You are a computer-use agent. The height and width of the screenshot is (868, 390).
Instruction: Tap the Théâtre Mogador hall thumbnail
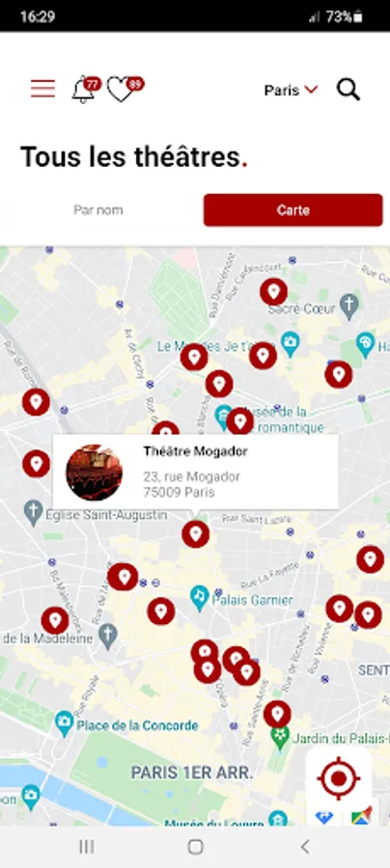[95, 473]
